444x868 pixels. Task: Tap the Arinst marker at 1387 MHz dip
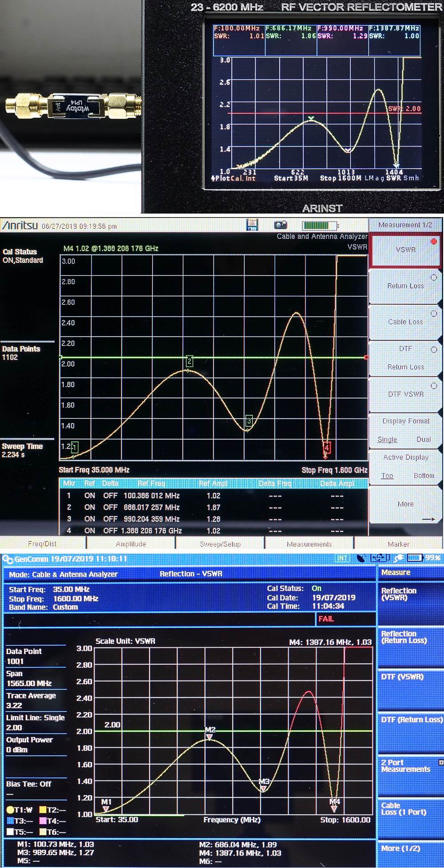click(x=396, y=166)
